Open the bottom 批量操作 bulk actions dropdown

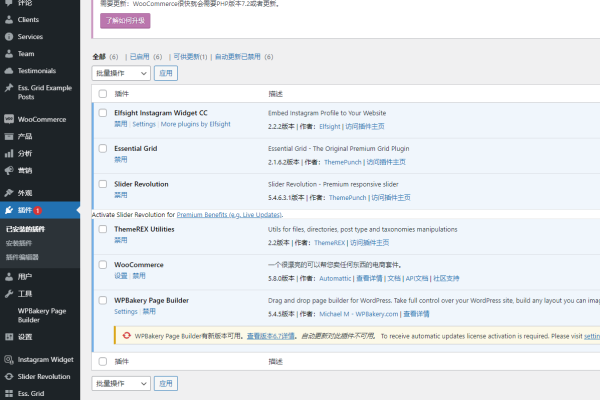click(120, 383)
